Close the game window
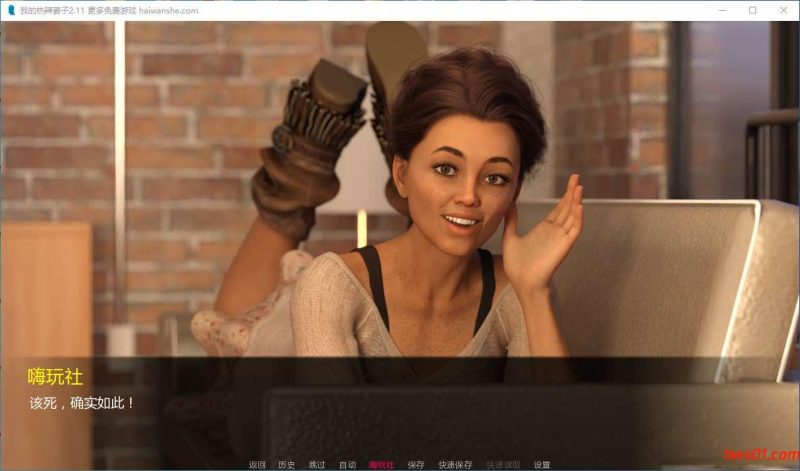Screen dimensions: 800x471 [784, 10]
